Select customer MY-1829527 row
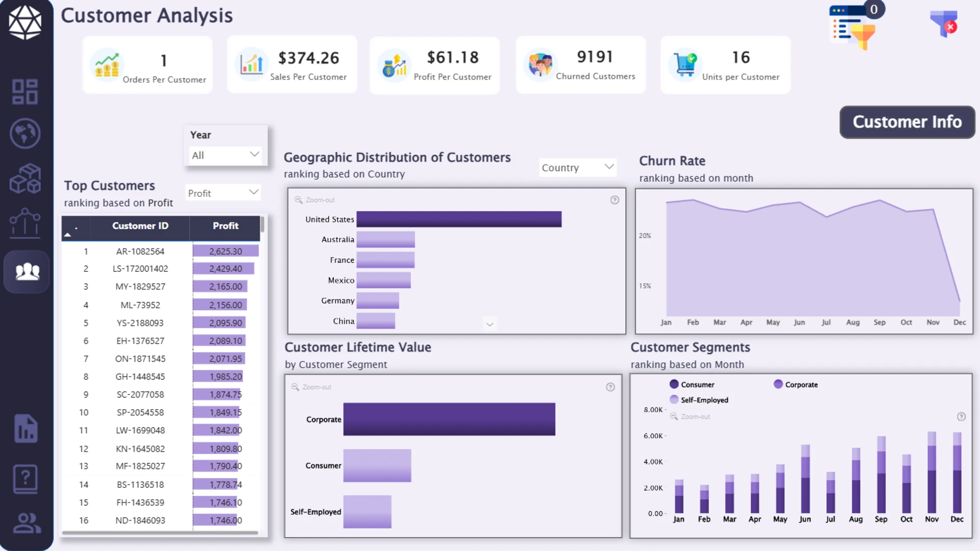Image resolution: width=980 pixels, height=551 pixels. 161,287
